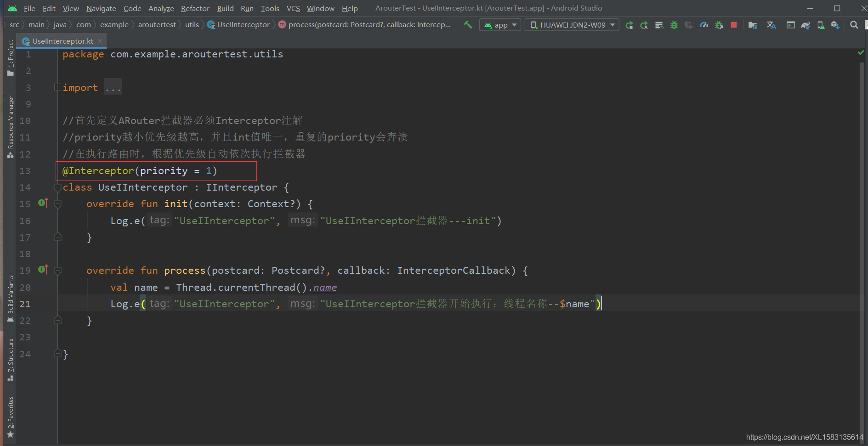Open the VCS menu
Screen dimensions: 868x446
pos(293,8)
